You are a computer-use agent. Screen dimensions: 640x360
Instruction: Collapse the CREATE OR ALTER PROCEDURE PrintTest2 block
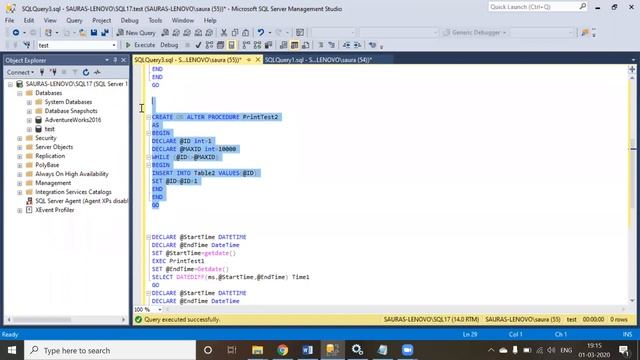click(149, 117)
